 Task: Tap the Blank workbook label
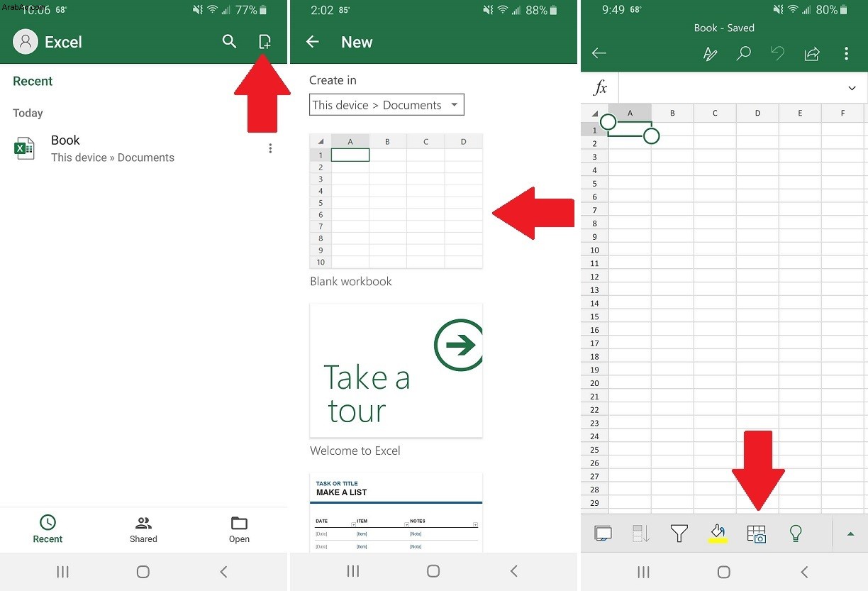coord(351,281)
